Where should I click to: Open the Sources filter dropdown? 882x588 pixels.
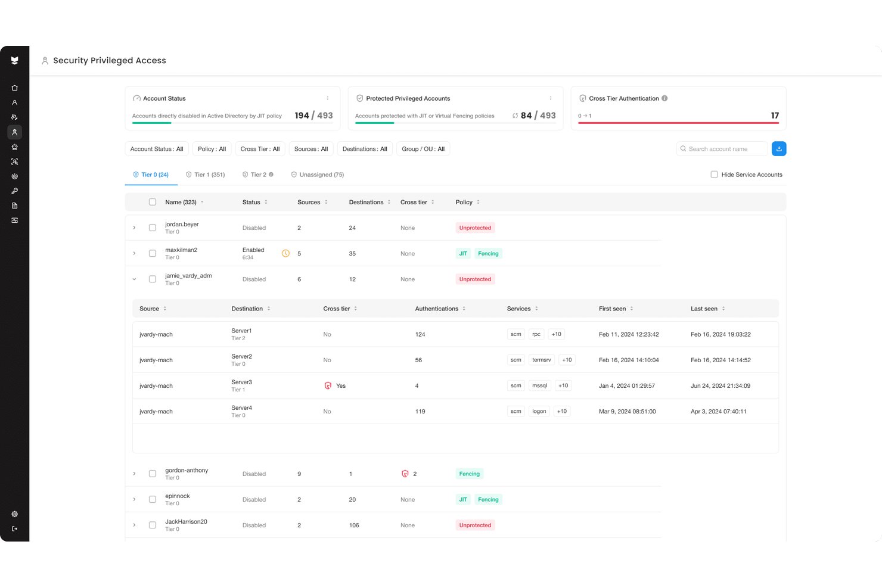pos(311,149)
